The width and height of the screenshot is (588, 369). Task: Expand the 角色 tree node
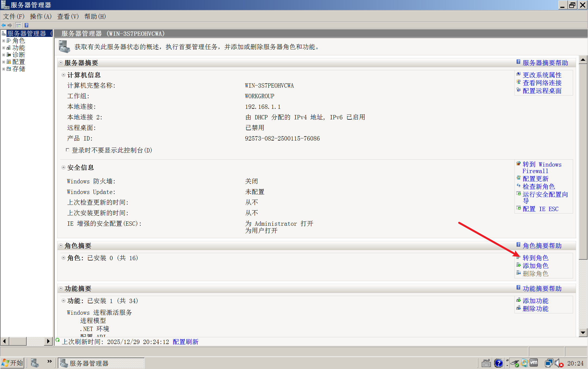(4, 41)
